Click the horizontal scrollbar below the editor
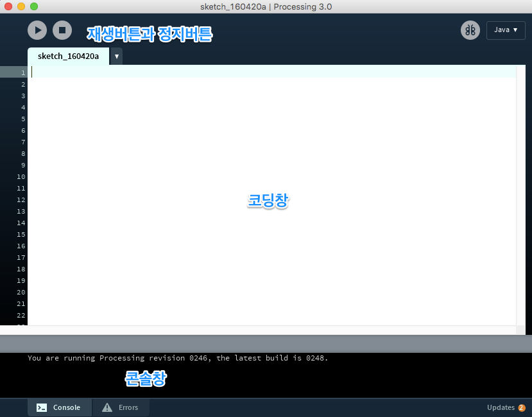Viewport: 532px width, 417px height. [258, 330]
